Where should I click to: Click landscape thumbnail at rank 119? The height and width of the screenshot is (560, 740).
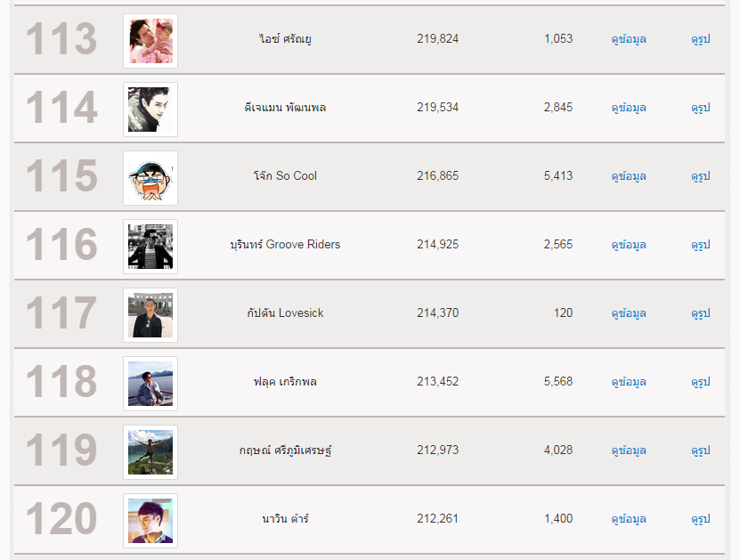[x=150, y=451]
